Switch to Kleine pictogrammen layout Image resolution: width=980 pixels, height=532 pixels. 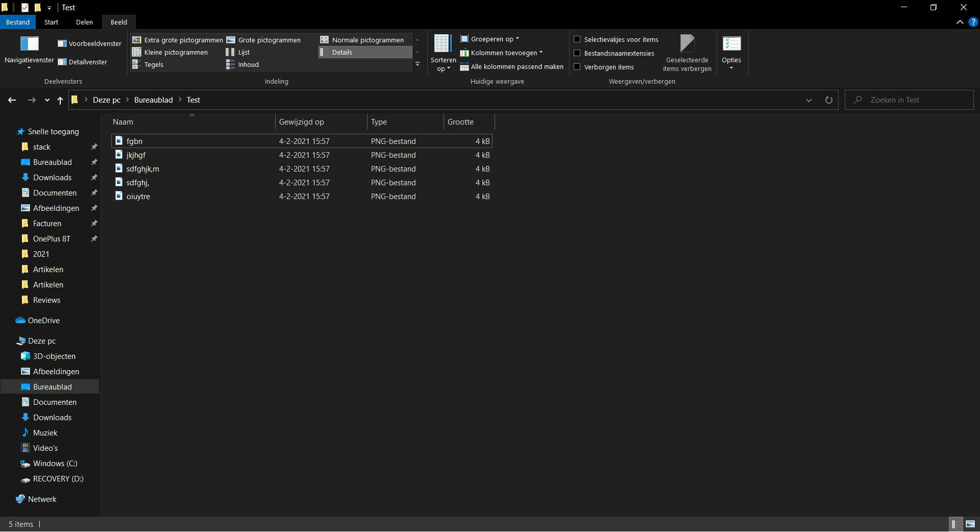click(170, 52)
